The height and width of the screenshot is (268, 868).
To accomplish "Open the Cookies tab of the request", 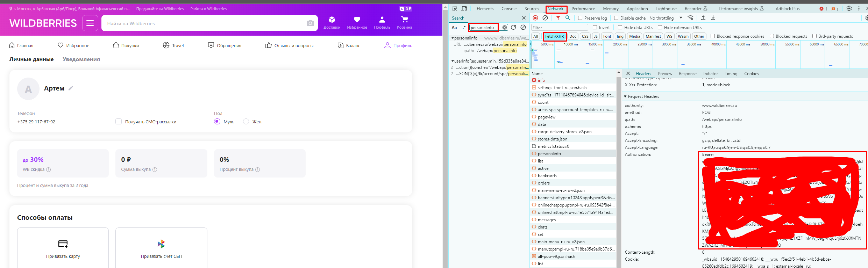I will (x=752, y=74).
